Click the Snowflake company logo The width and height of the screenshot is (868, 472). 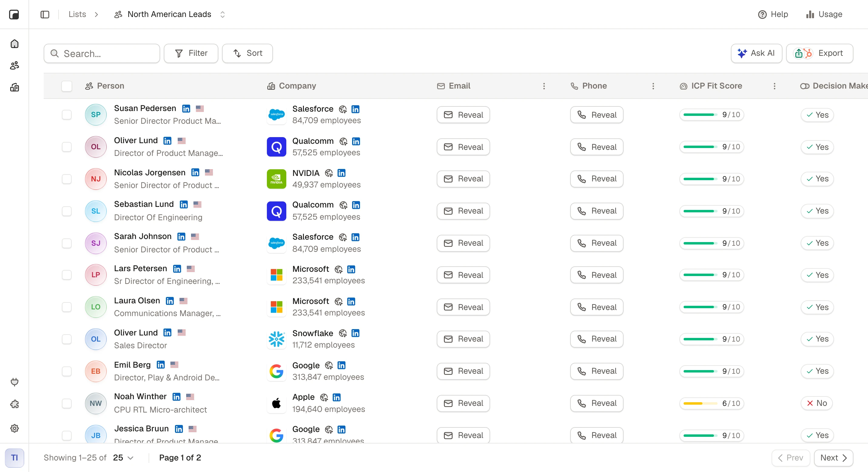click(x=276, y=339)
